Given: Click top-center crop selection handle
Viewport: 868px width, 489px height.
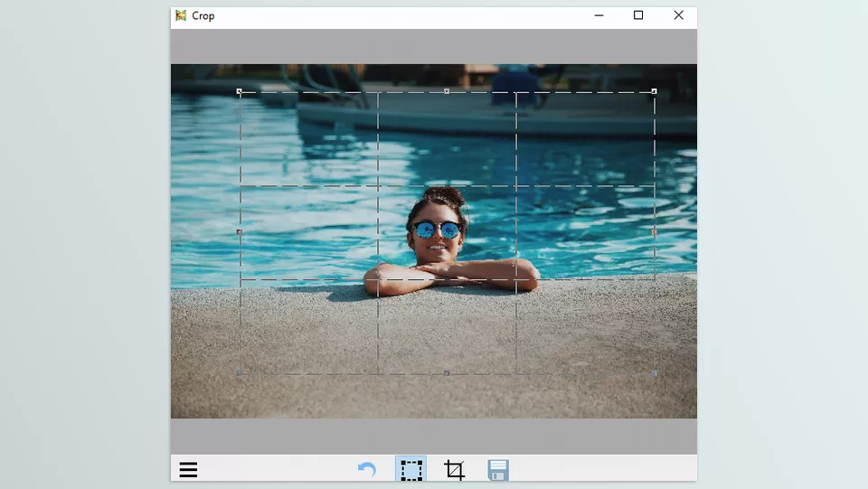Looking at the screenshot, I should [x=447, y=91].
